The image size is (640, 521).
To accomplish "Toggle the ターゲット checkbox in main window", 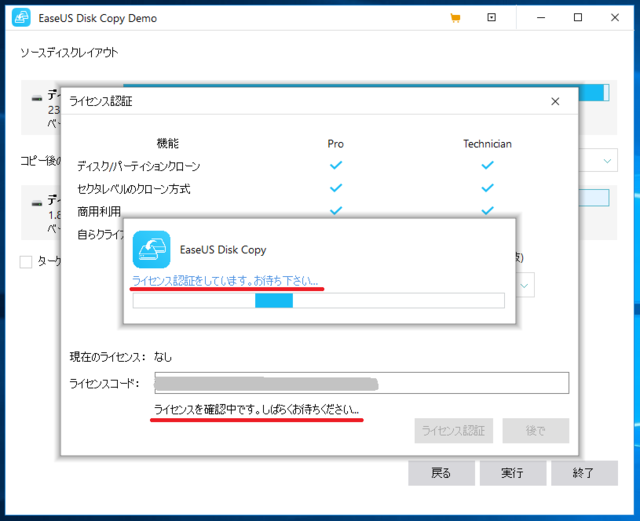I will [26, 262].
